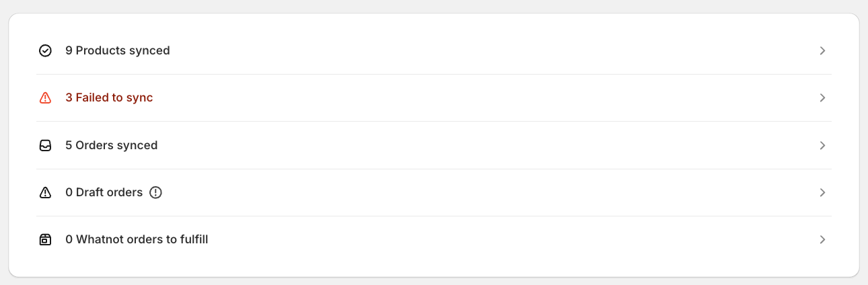
Task: Expand the Whatnot orders to fulfill chevron
Action: point(822,240)
